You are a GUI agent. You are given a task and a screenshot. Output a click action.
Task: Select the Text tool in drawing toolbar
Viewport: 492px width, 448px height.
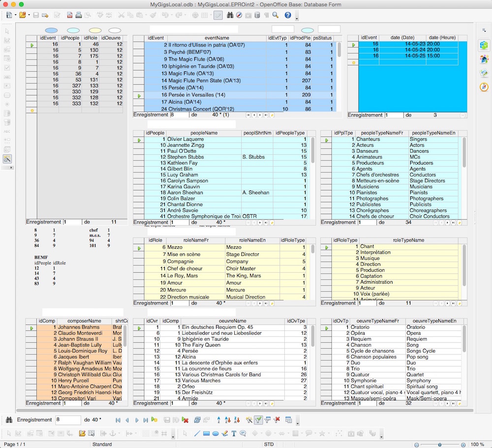[233, 434]
